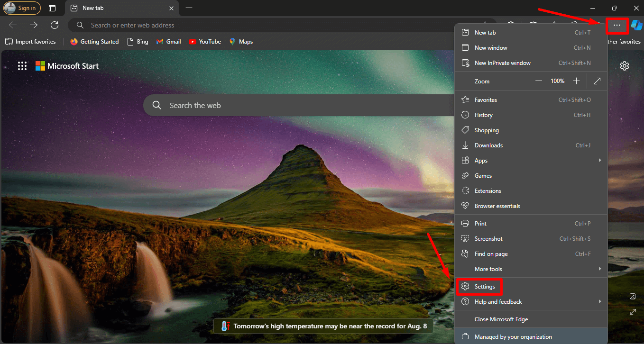Image resolution: width=644 pixels, height=344 pixels.
Task: Enter full screen from Zoom row
Action: pos(597,81)
